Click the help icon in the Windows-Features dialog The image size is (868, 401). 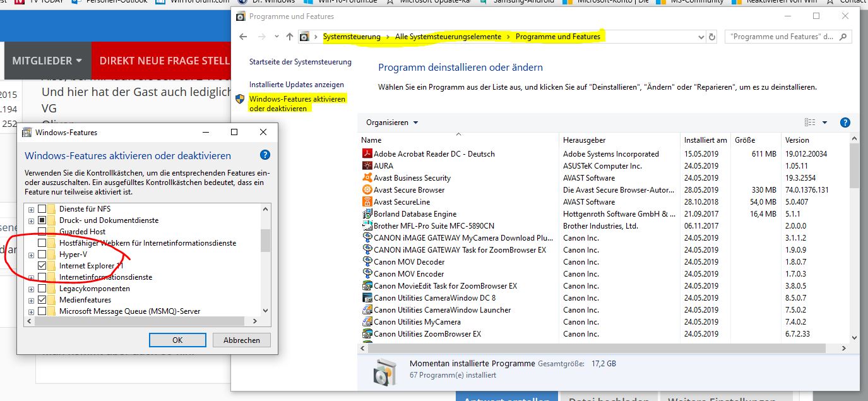[265, 155]
